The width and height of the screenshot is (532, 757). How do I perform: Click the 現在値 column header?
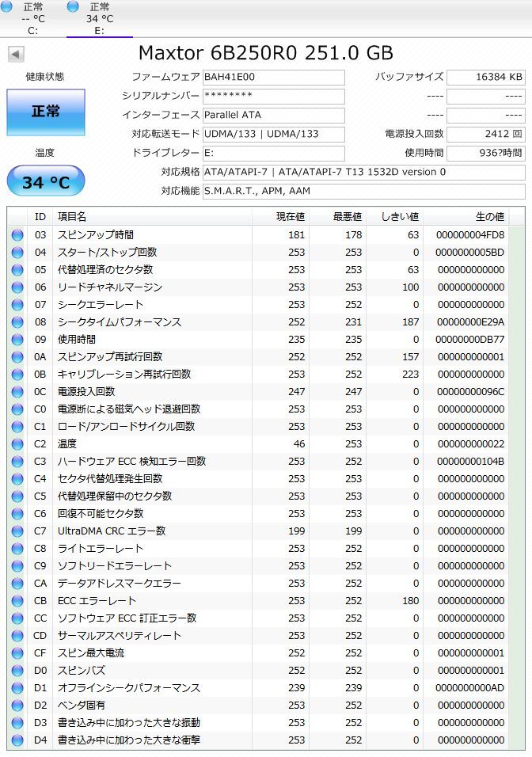pos(280,217)
